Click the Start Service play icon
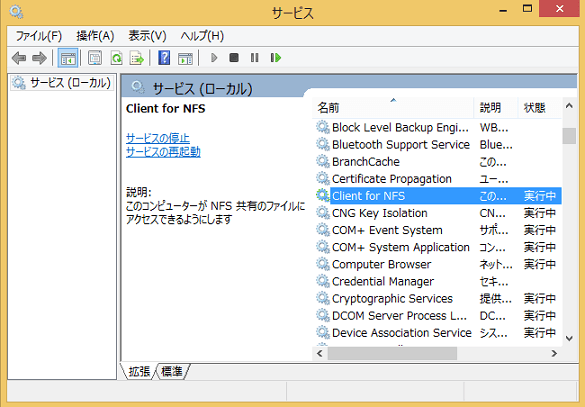 click(214, 58)
